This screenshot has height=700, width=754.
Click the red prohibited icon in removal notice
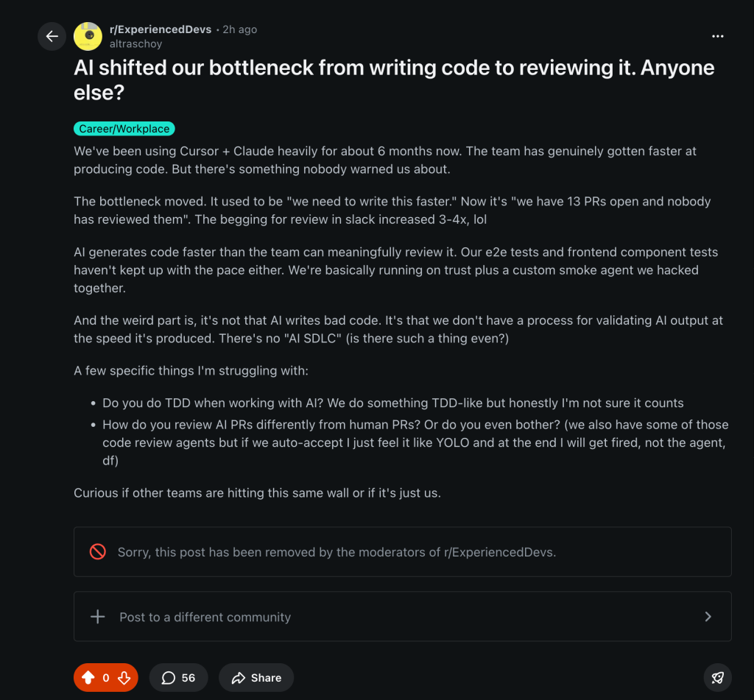pos(97,551)
